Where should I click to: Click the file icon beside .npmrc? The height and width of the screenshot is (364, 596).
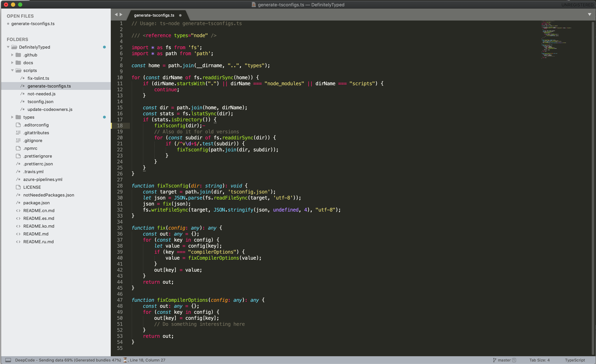pyautogui.click(x=18, y=148)
